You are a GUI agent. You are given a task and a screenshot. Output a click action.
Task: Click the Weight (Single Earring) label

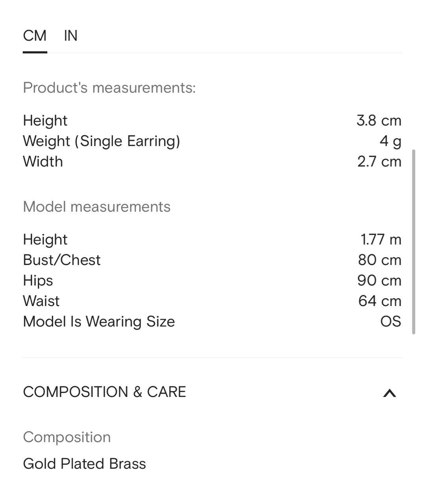click(101, 141)
